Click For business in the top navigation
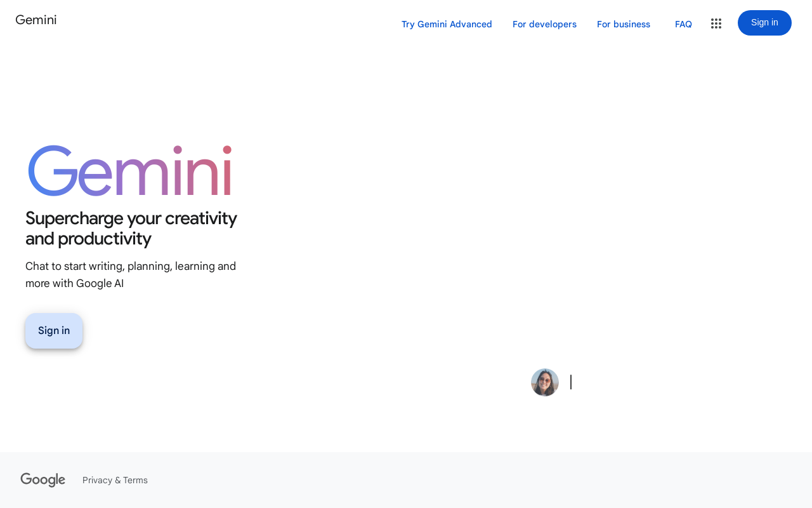This screenshot has height=508, width=812. [624, 23]
